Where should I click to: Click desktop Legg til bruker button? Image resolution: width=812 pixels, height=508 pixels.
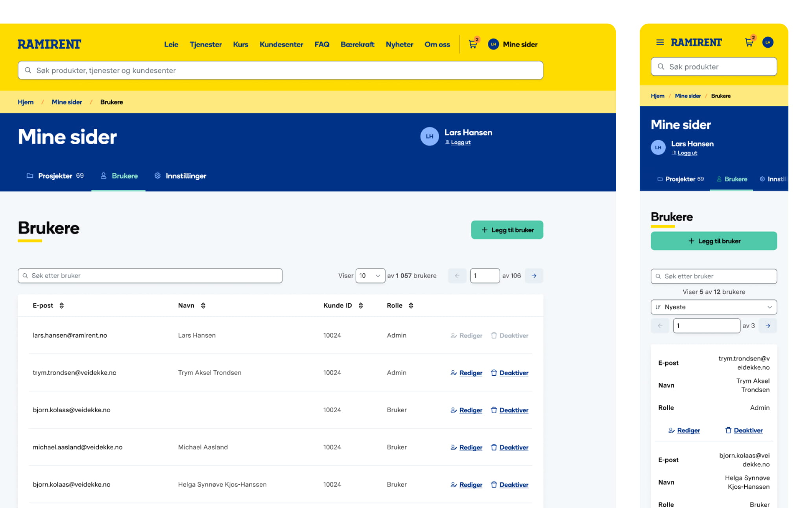click(507, 230)
